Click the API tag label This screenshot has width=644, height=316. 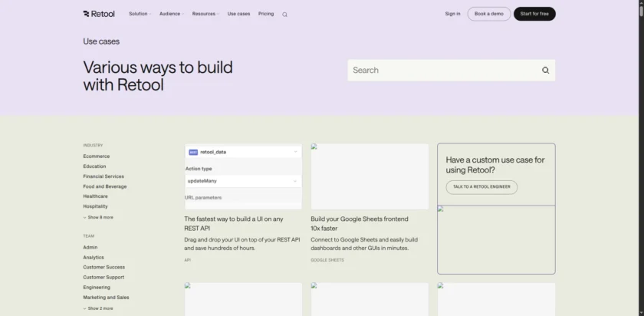187,260
